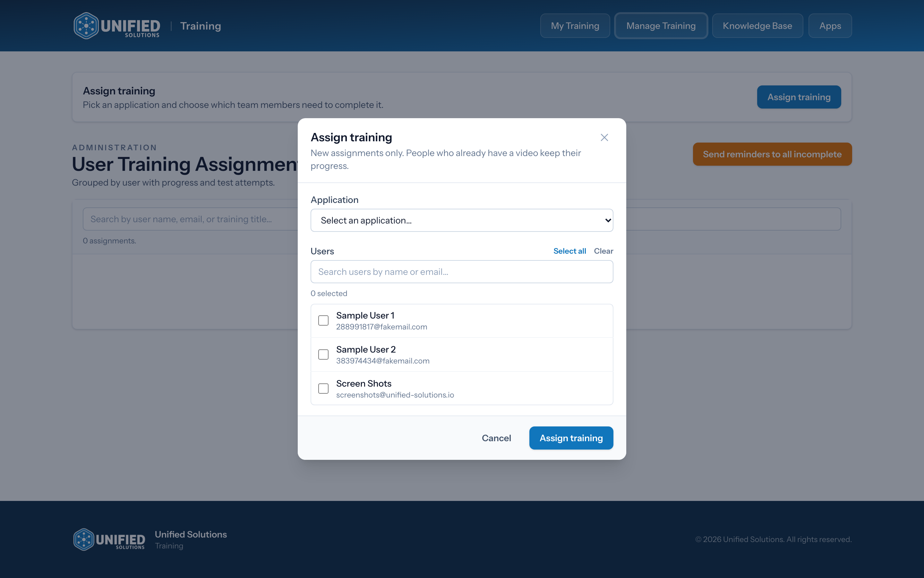Open the My Training tab
The width and height of the screenshot is (924, 578).
click(575, 26)
